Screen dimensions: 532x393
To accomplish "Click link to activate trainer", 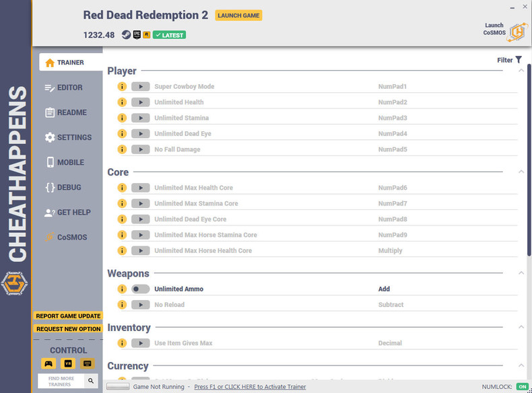I will (x=250, y=386).
